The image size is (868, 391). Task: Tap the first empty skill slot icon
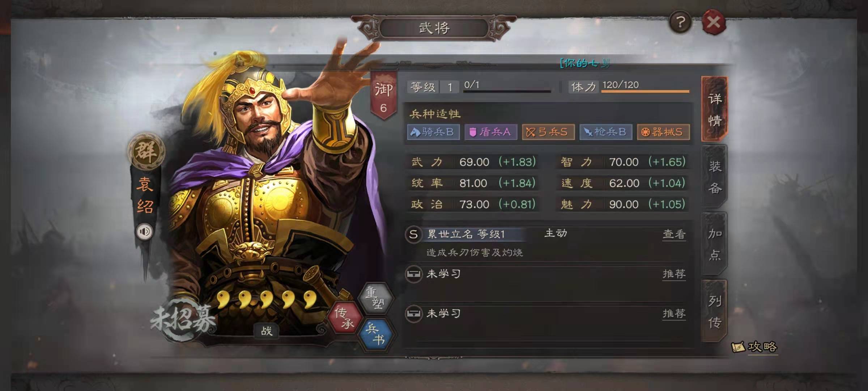413,274
